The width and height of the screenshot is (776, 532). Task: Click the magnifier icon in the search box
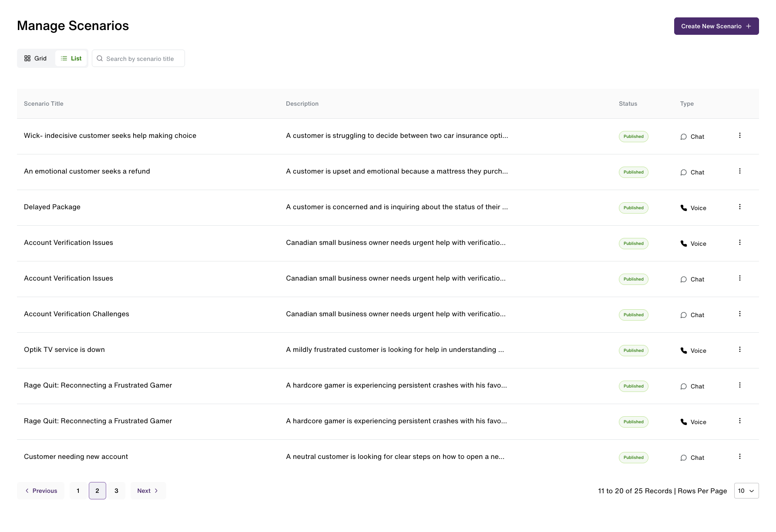(x=100, y=58)
